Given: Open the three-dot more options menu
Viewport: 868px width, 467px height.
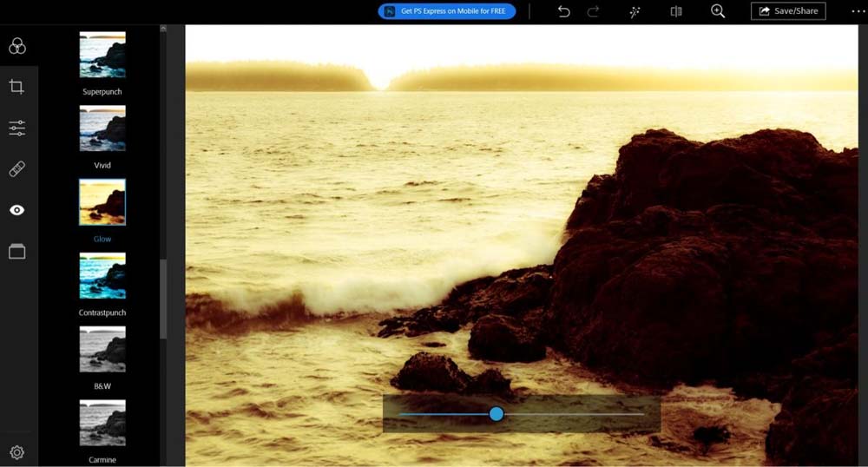Looking at the screenshot, I should (x=858, y=11).
